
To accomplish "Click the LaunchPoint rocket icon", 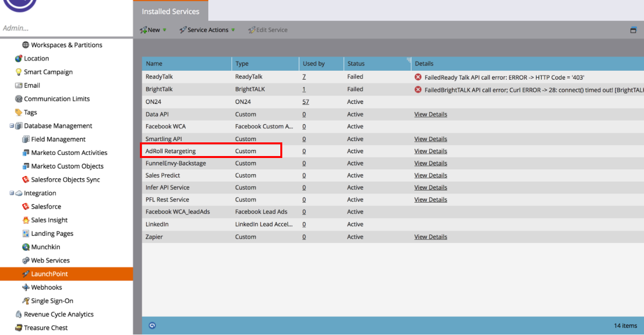I will pyautogui.click(x=26, y=274).
